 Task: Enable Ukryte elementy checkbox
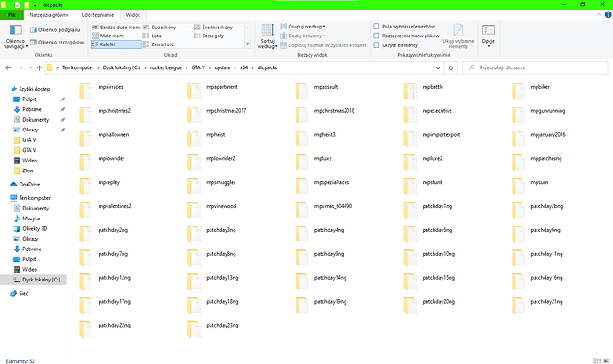[x=377, y=45]
